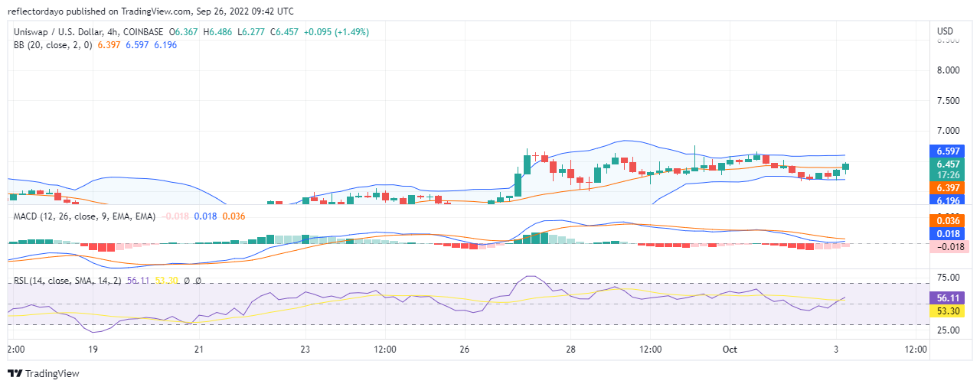
Task: Click the USD currency label on price axis
Action: point(946,31)
